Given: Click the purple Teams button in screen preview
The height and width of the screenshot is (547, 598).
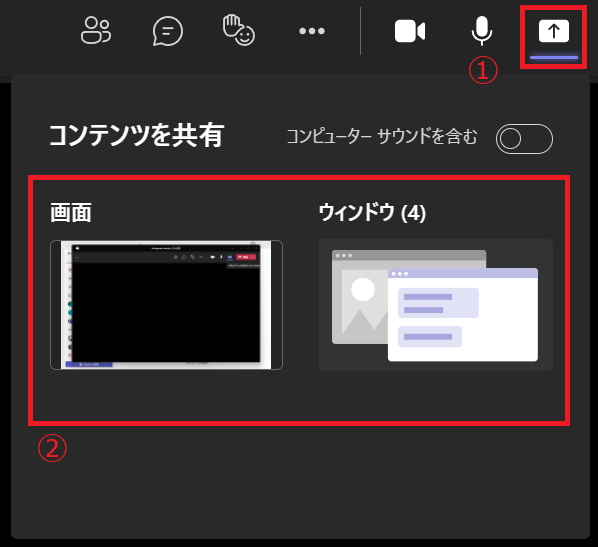Looking at the screenshot, I should tap(89, 364).
